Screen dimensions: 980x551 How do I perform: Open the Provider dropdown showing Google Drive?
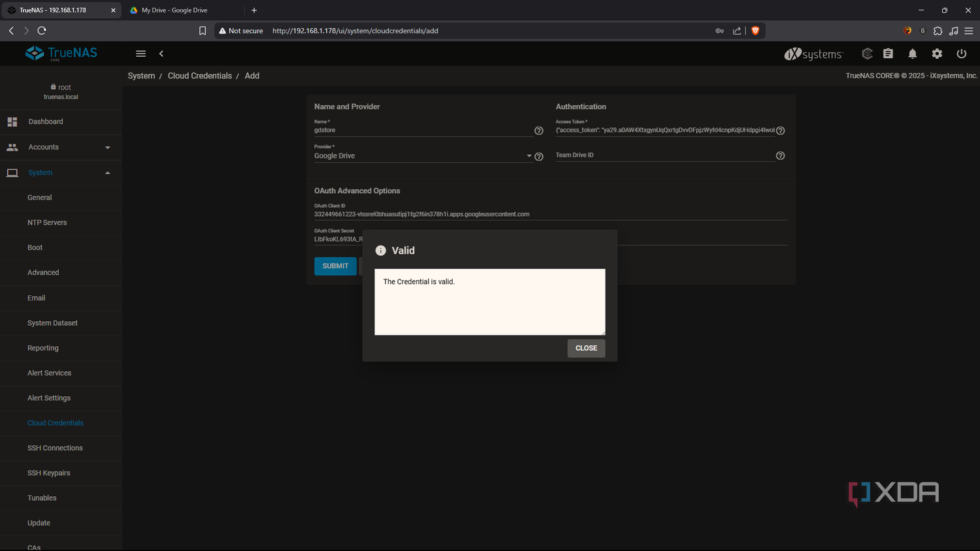423,156
